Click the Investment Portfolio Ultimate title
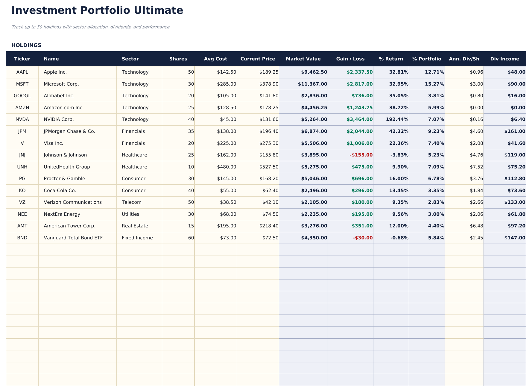The height and width of the screenshot is (392, 532). pyautogui.click(x=97, y=10)
